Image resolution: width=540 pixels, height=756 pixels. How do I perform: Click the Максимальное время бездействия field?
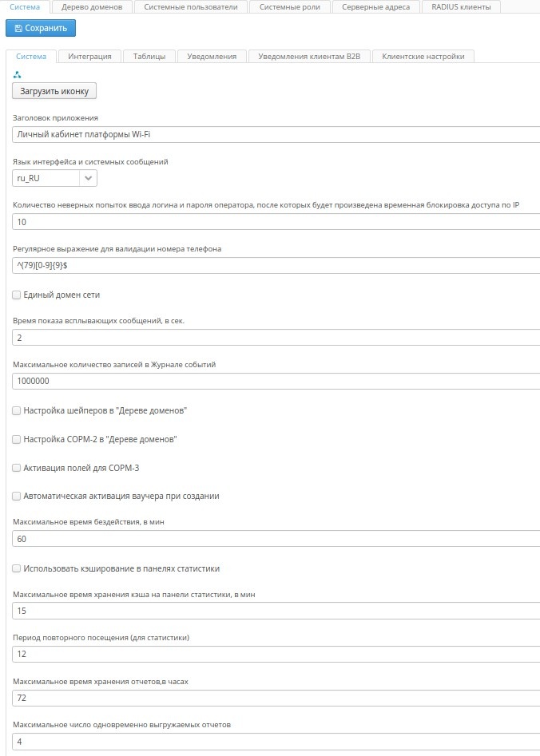click(276, 539)
